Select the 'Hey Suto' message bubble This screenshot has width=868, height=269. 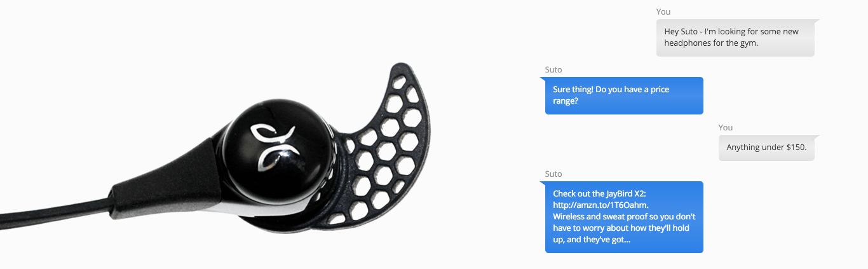(735, 38)
